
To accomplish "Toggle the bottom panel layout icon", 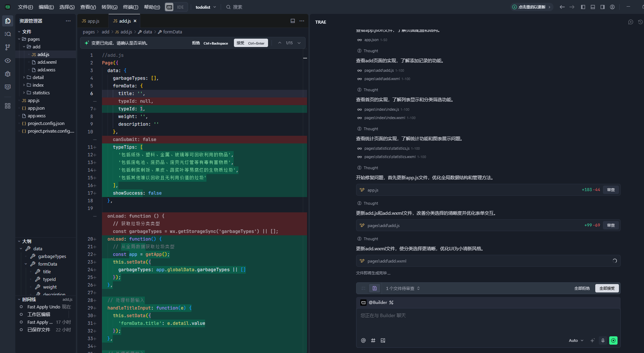I will tap(593, 7).
